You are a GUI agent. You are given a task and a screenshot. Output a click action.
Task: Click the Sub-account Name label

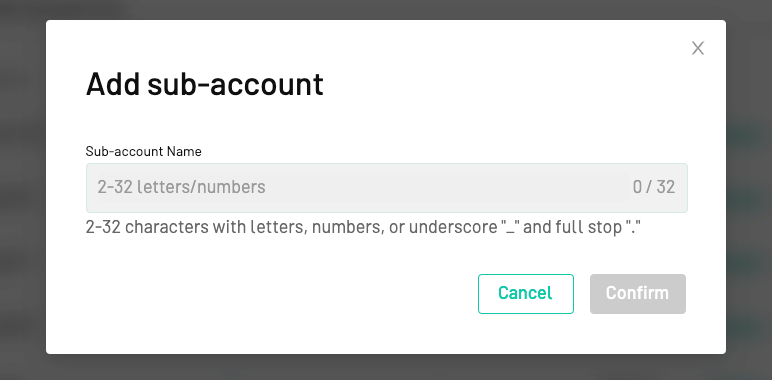coord(143,151)
